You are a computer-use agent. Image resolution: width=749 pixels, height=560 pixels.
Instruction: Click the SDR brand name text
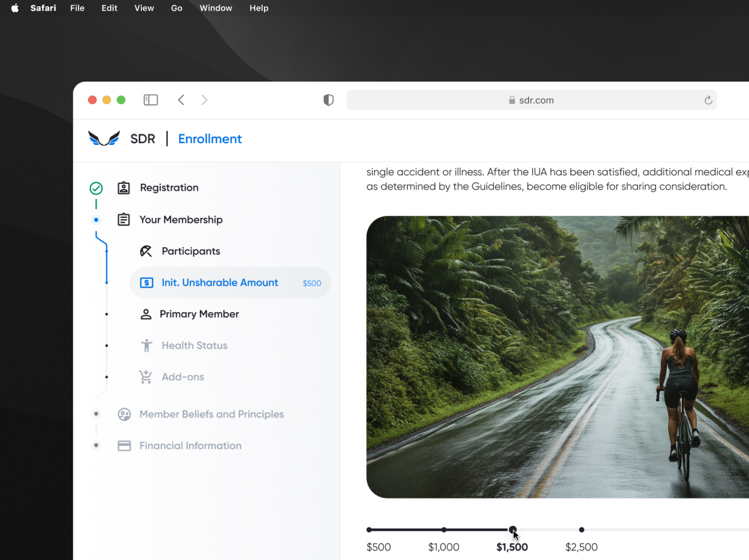[x=143, y=139]
